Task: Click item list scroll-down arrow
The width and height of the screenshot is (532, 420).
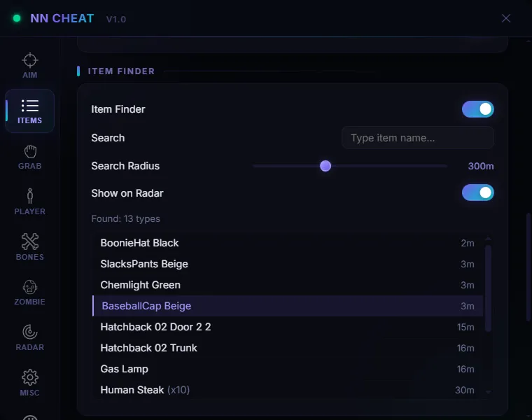Action: click(488, 392)
